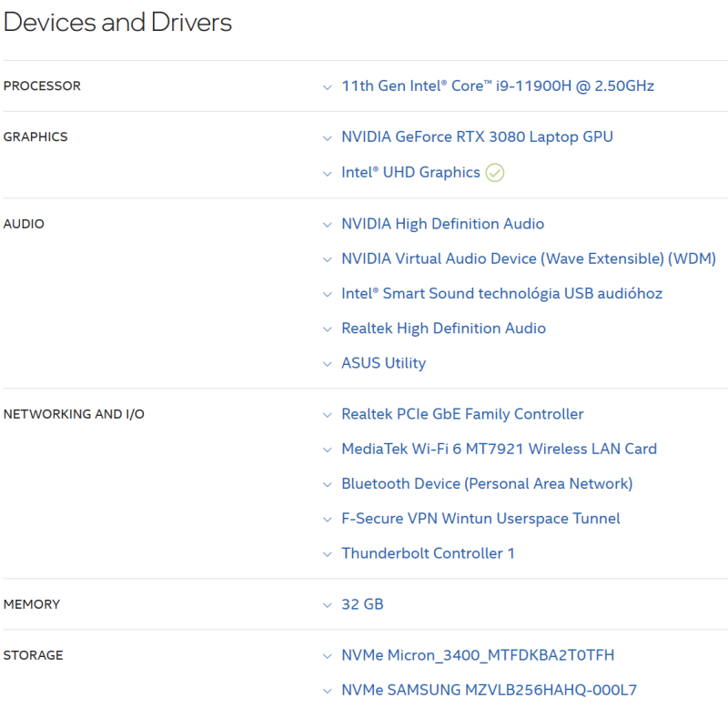728x708 pixels.
Task: Click the MEMORY section label
Action: 32,604
